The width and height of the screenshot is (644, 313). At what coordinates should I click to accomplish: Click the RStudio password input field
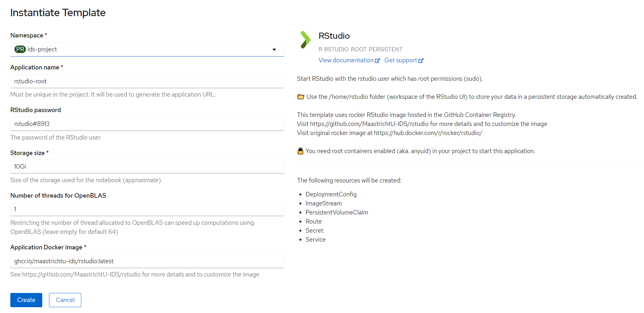click(147, 124)
